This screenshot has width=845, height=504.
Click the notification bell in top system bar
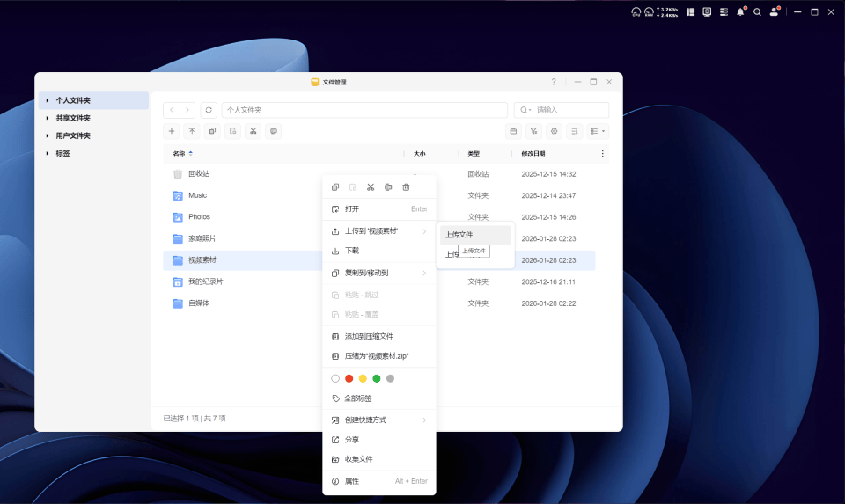coord(740,12)
